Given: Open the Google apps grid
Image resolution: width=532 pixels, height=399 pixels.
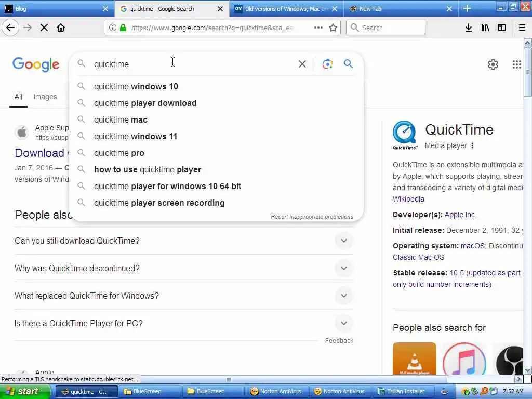Looking at the screenshot, I should click(x=517, y=64).
